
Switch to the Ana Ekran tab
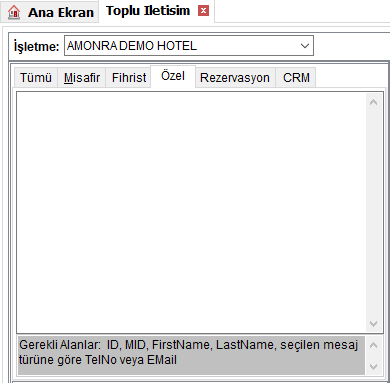50,12
